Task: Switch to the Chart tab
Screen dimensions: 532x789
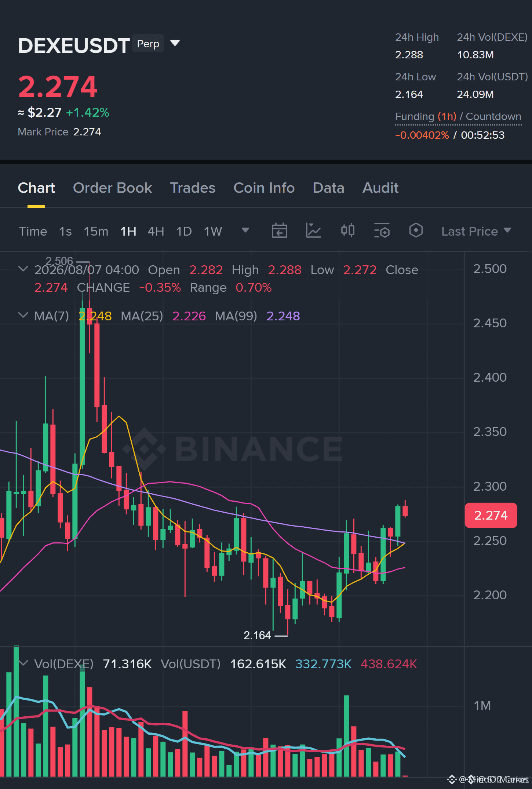Action: coord(36,188)
